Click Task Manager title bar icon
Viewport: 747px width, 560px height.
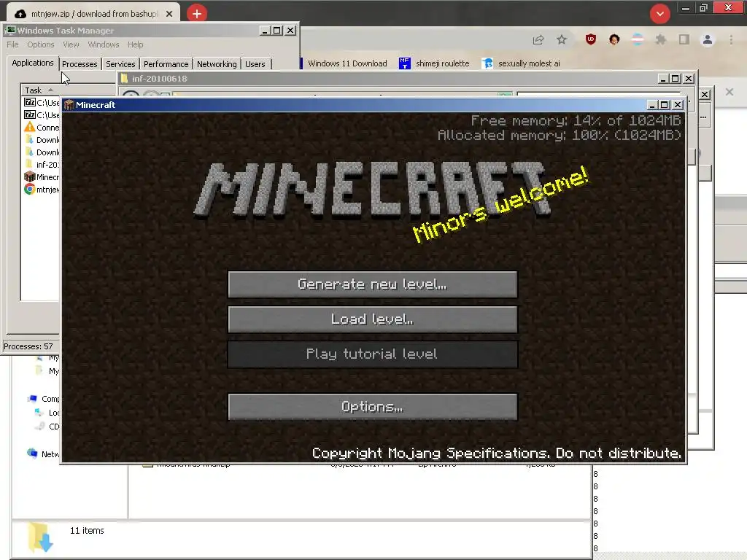(x=10, y=31)
